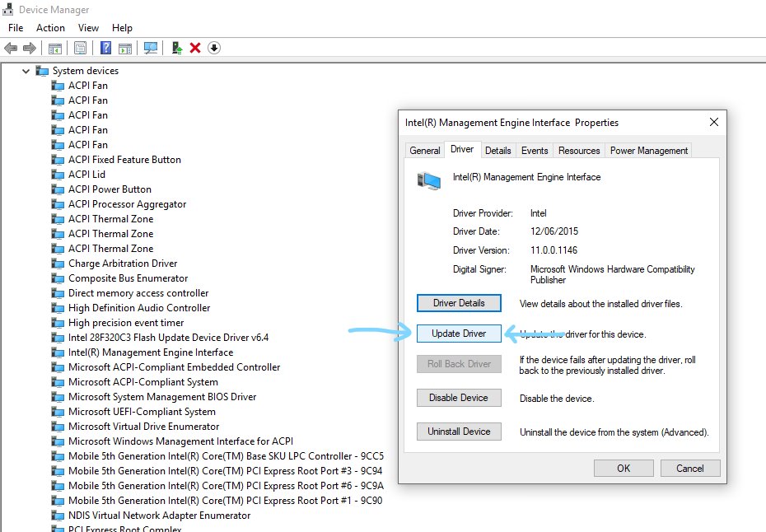Click the Back arrow in toolbar

point(11,48)
